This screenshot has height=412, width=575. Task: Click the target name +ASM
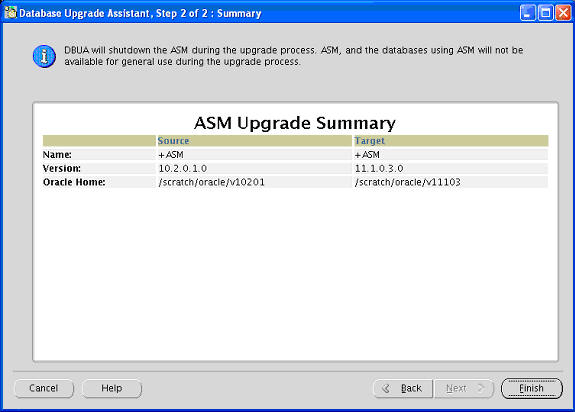click(367, 155)
